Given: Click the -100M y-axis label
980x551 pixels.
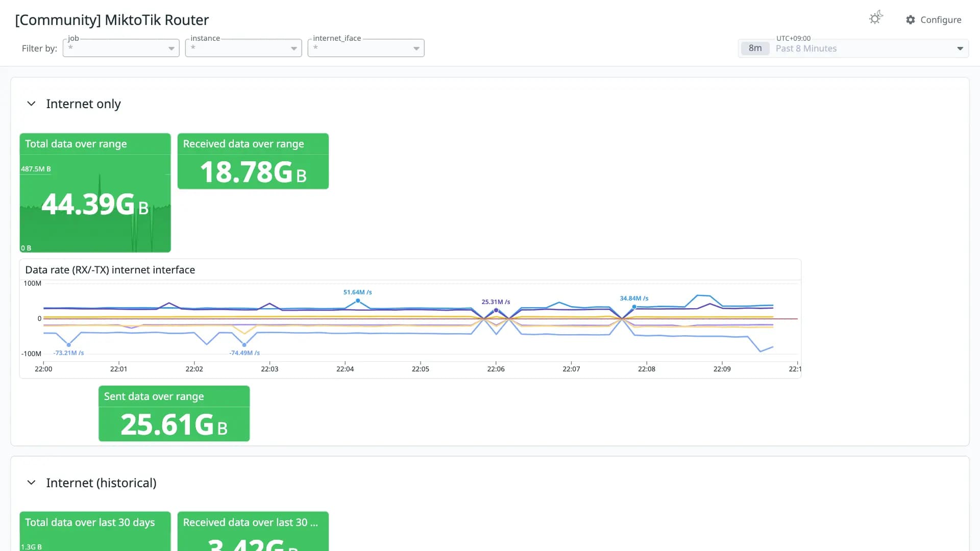Looking at the screenshot, I should click(31, 354).
